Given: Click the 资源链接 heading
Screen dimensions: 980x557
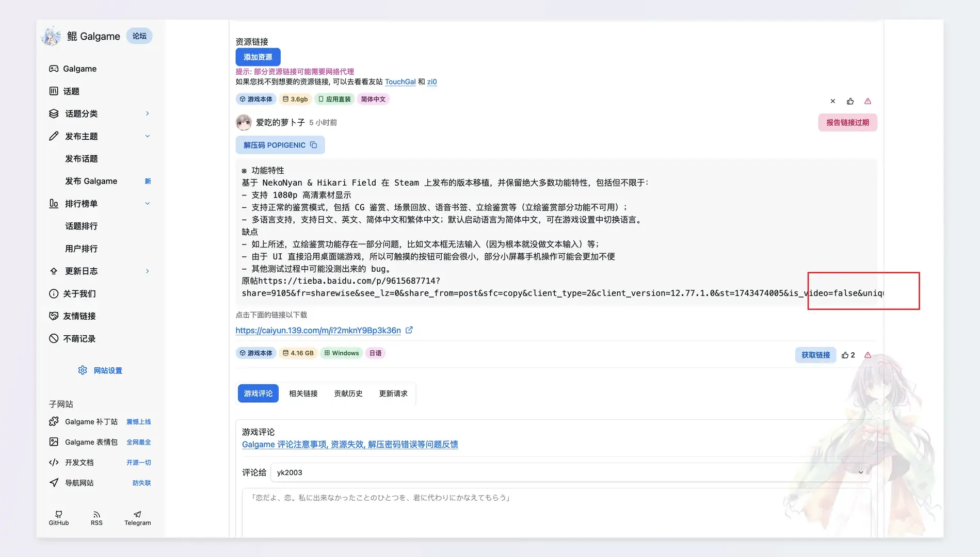Looking at the screenshot, I should (x=252, y=42).
